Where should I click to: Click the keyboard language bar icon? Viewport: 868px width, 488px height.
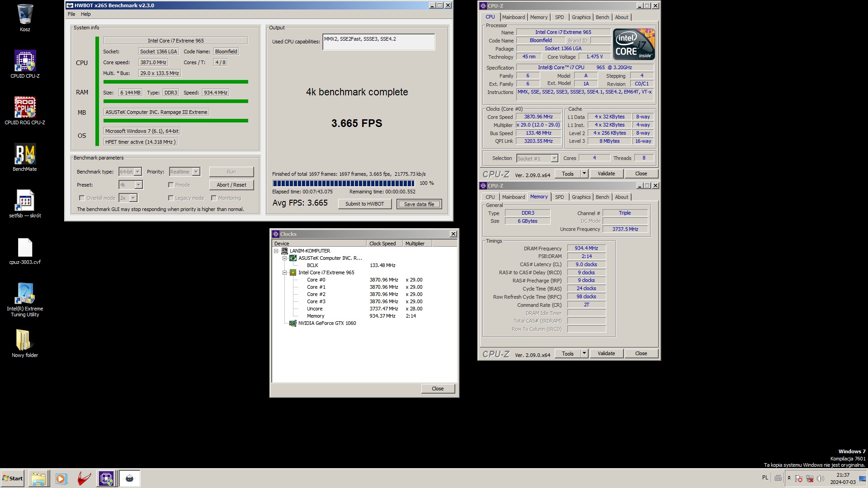point(778,478)
